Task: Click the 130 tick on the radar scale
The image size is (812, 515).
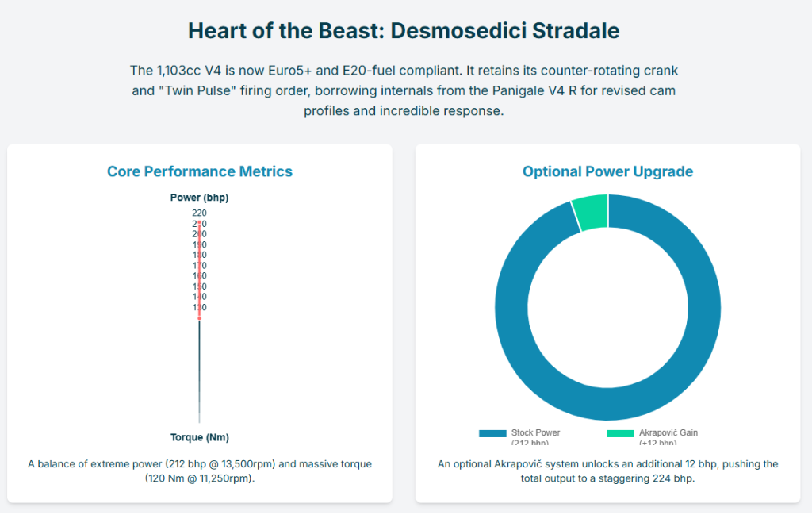Action: (199, 307)
